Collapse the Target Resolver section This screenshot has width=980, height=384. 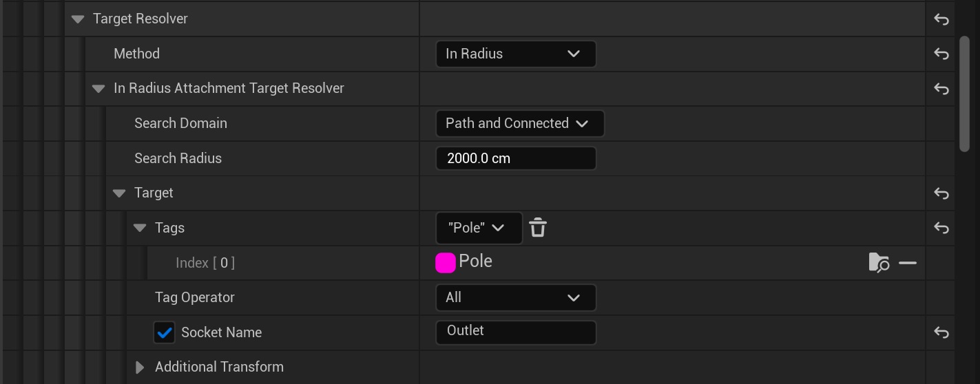coord(78,19)
